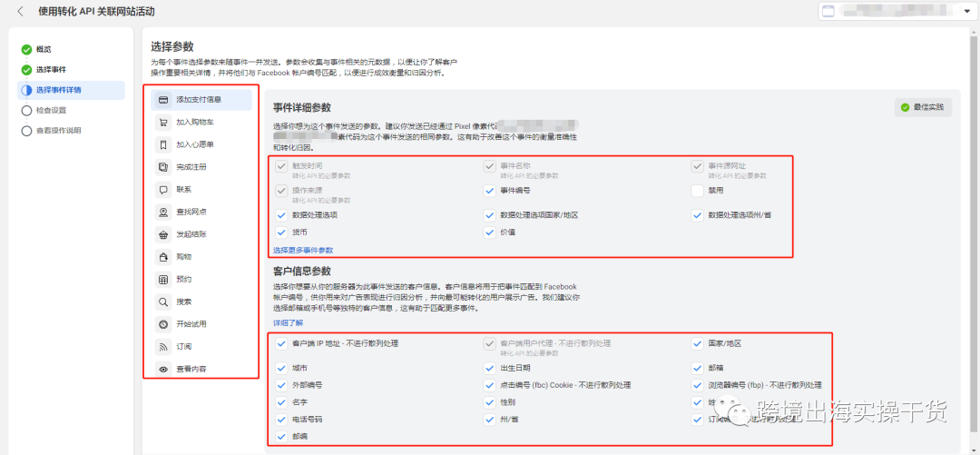Toggle the 浏览器编号 (fbp) checkbox

(698, 385)
